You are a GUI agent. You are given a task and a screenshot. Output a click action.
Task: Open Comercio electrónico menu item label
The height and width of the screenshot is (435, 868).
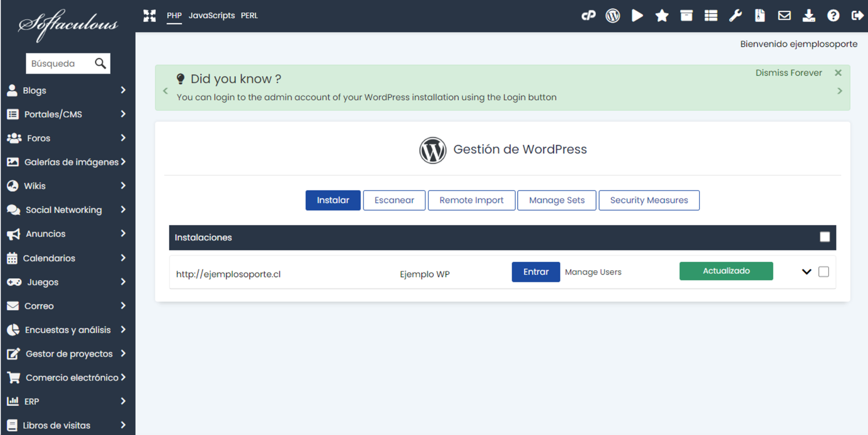tap(72, 378)
